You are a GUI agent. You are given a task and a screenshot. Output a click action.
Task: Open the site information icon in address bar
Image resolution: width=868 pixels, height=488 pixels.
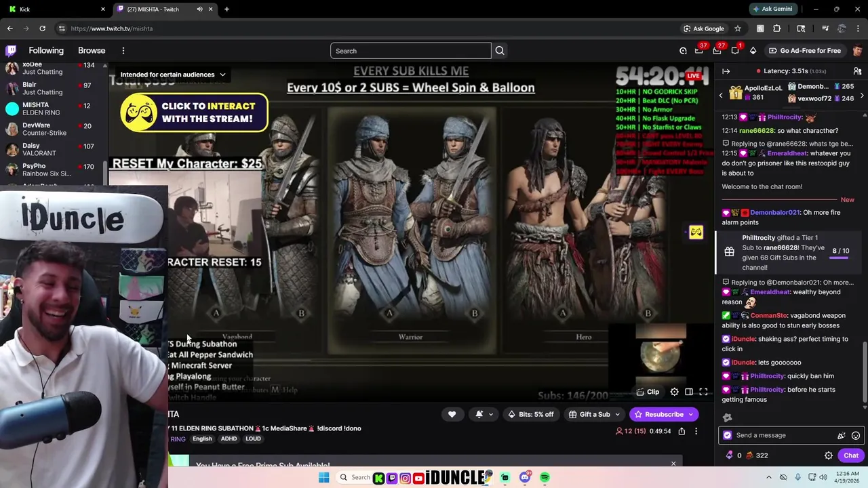pos(62,28)
